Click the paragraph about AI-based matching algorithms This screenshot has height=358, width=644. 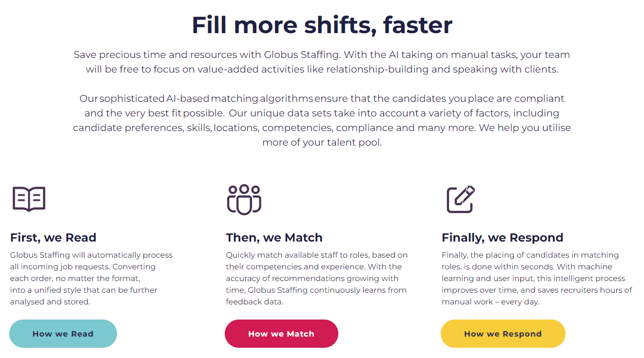point(322,120)
